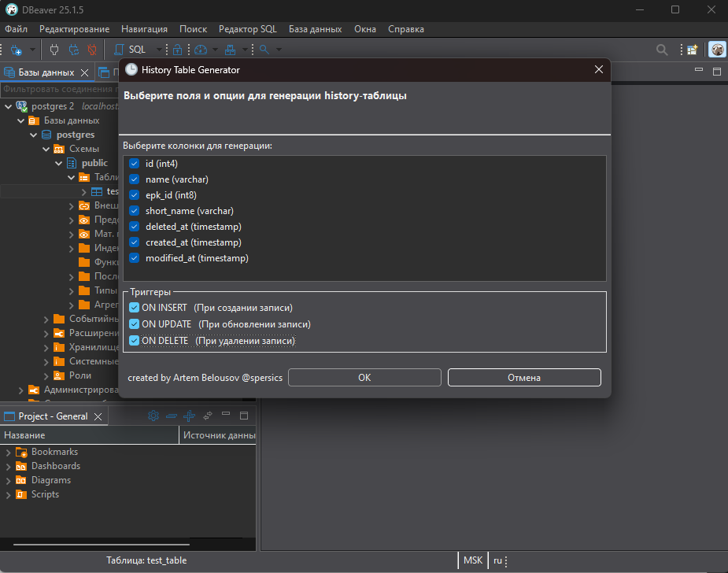Open the Редактор SQL menu
The height and width of the screenshot is (573, 728).
coord(247,29)
